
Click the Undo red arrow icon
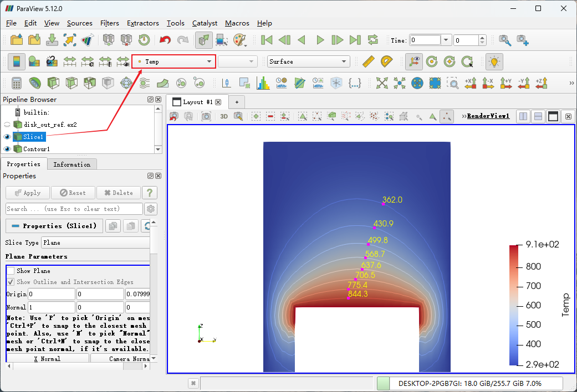tap(165, 40)
